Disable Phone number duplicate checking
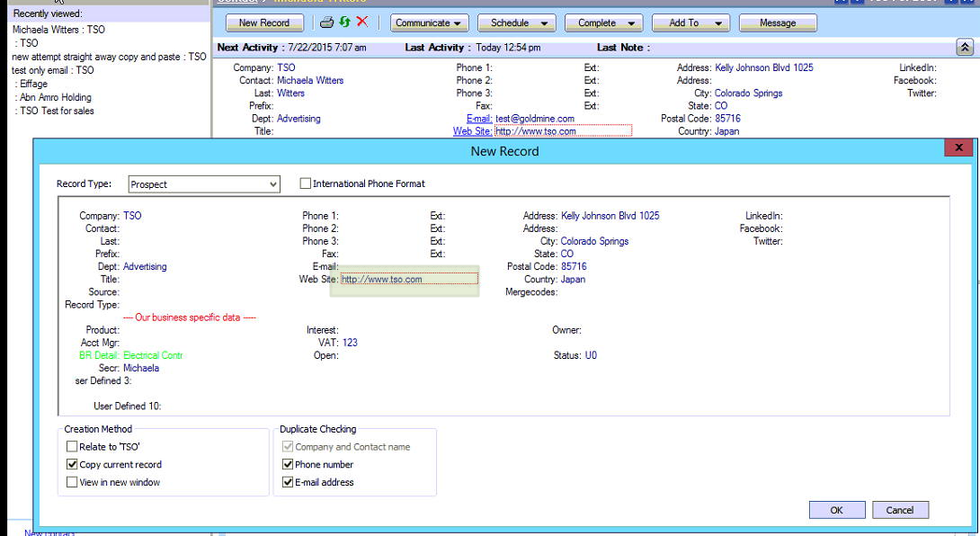The width and height of the screenshot is (980, 536). coord(288,464)
